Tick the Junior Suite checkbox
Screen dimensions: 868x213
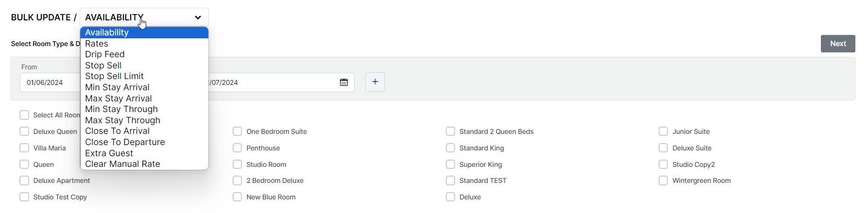[x=664, y=131]
